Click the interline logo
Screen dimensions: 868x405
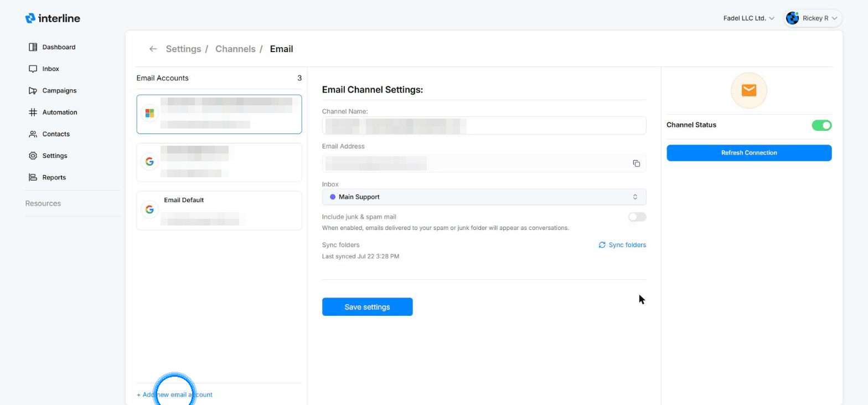(53, 18)
